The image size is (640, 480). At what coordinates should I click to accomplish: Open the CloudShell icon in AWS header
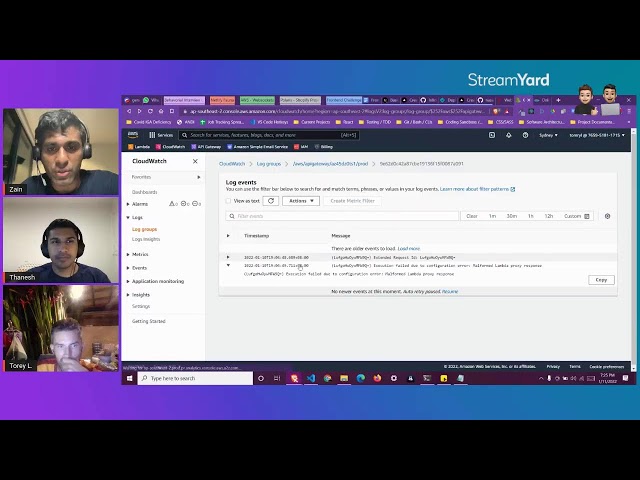pos(492,135)
